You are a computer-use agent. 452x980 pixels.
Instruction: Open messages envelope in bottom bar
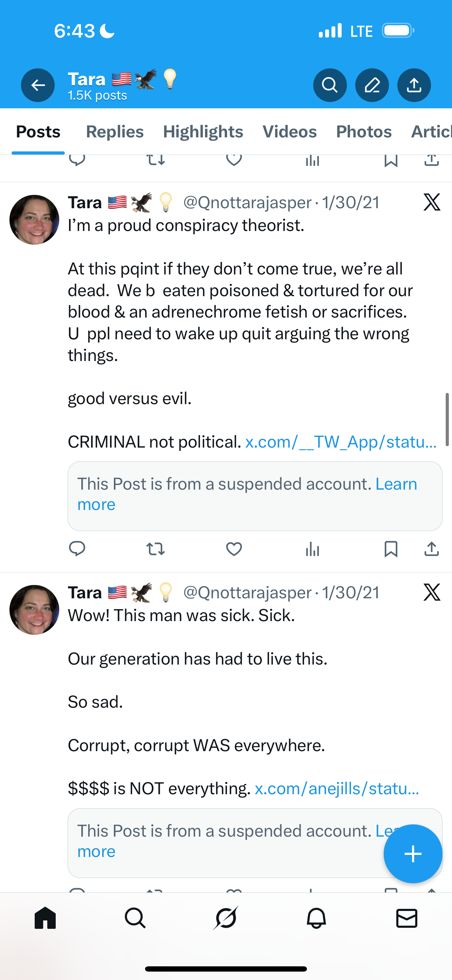[407, 918]
